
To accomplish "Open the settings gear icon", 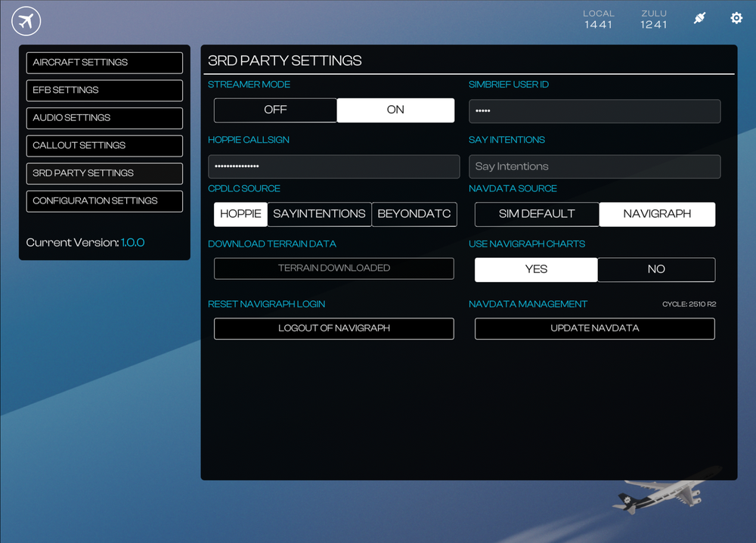I will pyautogui.click(x=736, y=18).
